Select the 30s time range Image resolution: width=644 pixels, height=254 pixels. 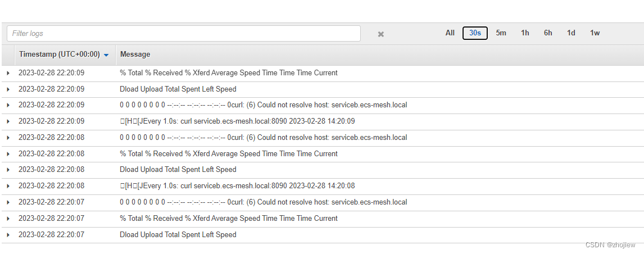coord(475,33)
